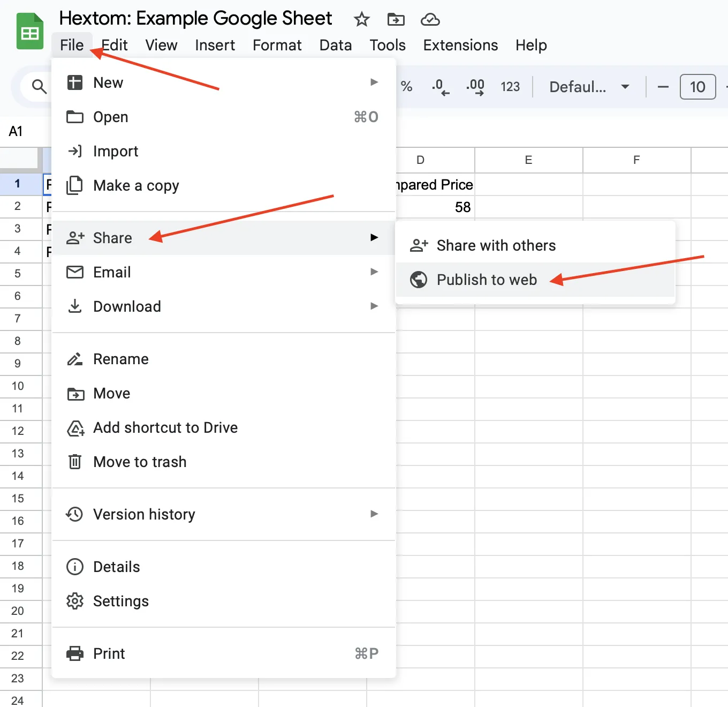Choose Move from the File menu
Screen dimensions: 728x707
(x=224, y=393)
